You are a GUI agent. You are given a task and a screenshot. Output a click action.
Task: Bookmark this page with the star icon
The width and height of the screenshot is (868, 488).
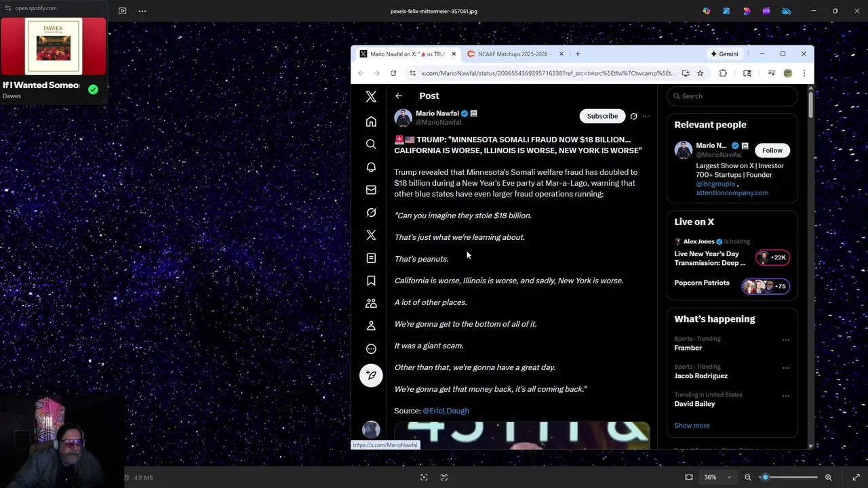[x=700, y=73]
